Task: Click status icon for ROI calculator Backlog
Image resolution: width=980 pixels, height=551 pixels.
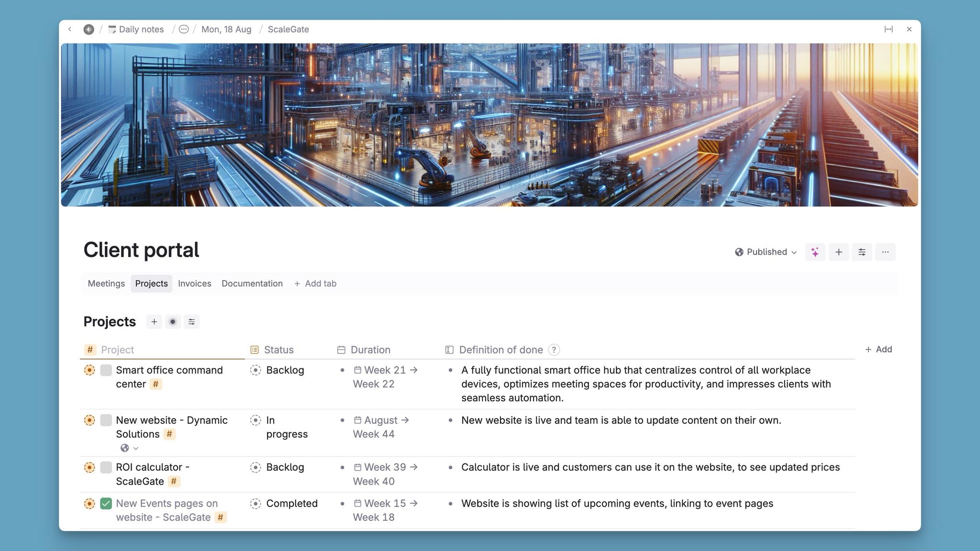Action: click(x=256, y=467)
